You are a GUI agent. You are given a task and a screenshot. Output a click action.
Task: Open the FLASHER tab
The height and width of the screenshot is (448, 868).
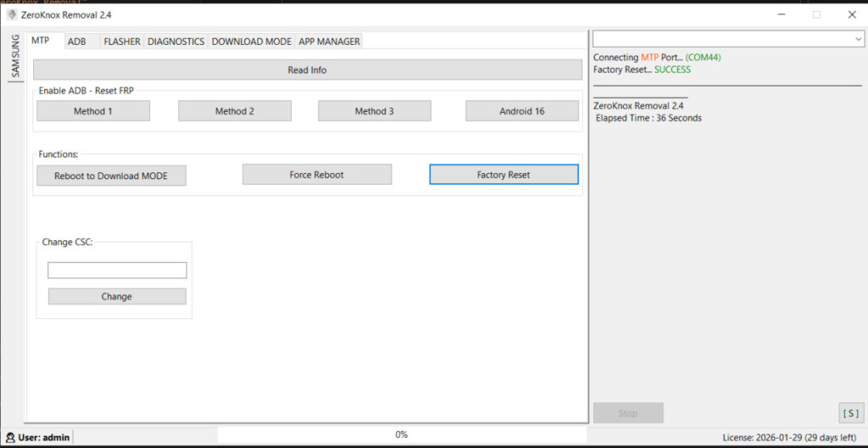click(122, 42)
